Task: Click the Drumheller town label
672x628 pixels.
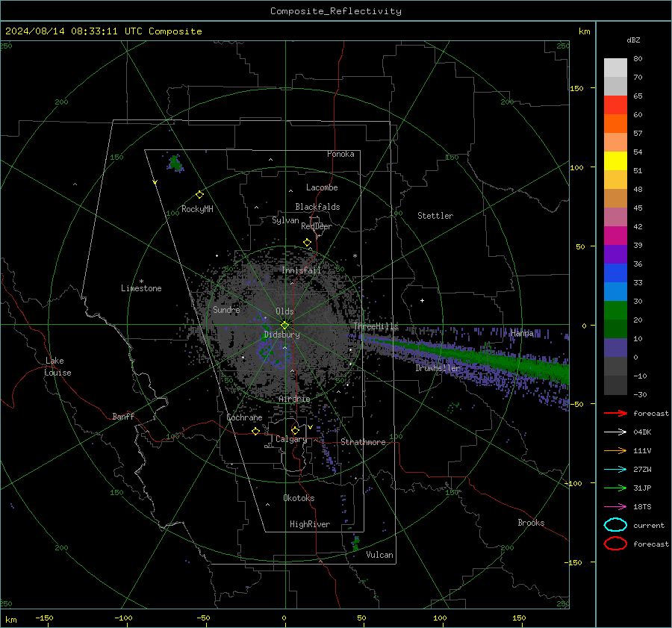Action: tap(438, 368)
